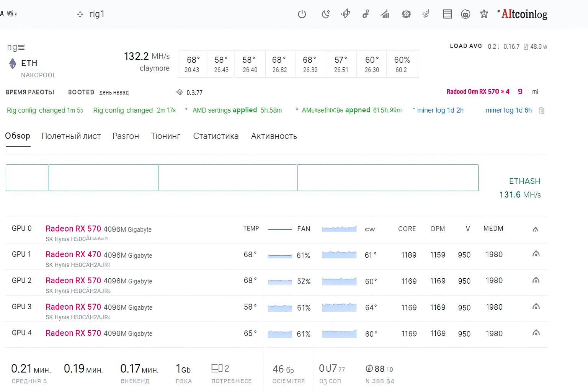Image resolution: width=588 pixels, height=392 pixels.
Task: Select the Полетный лист tab
Action: (71, 136)
